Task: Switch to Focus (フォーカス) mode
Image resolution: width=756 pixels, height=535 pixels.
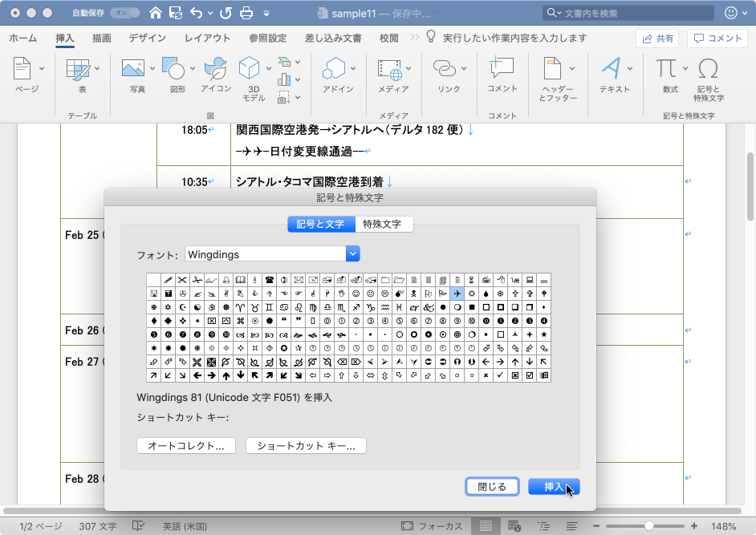Action: tap(432, 526)
